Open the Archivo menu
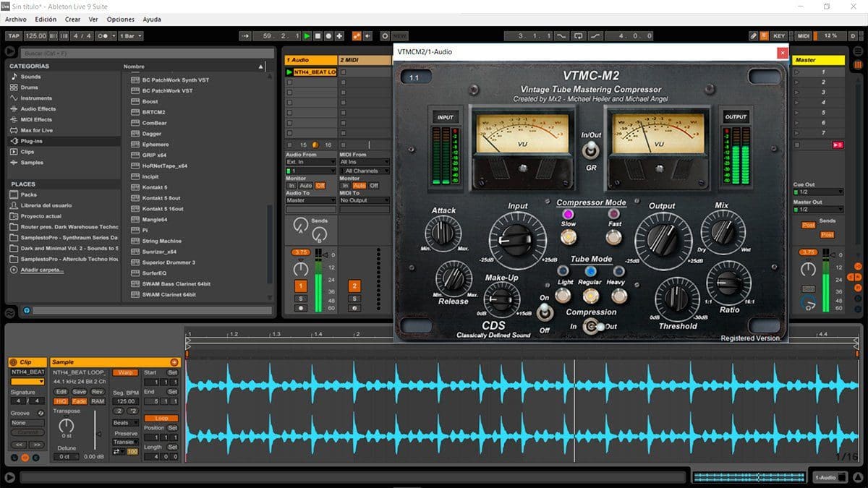 16,20
